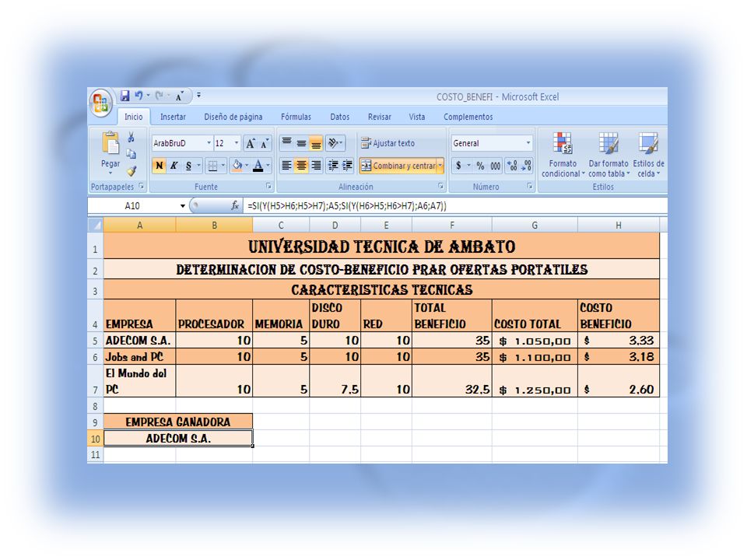
Task: Apply fill color with paint bucket
Action: [237, 166]
